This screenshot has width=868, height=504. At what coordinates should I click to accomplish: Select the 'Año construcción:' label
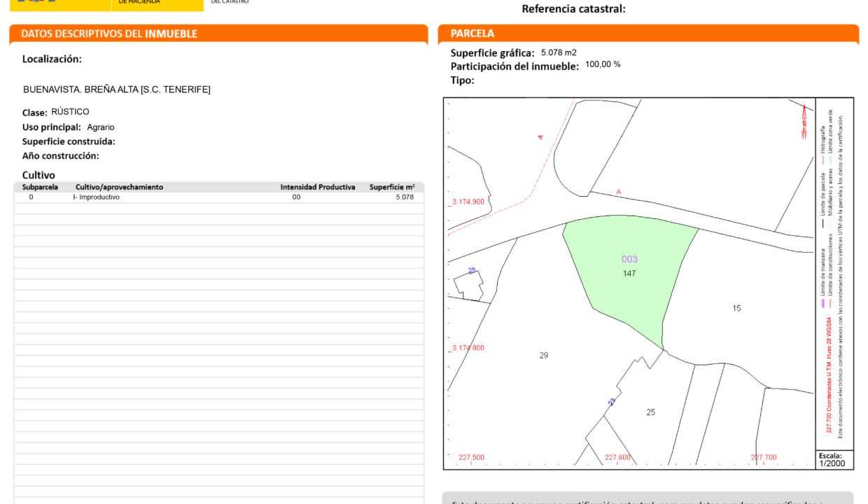click(61, 156)
